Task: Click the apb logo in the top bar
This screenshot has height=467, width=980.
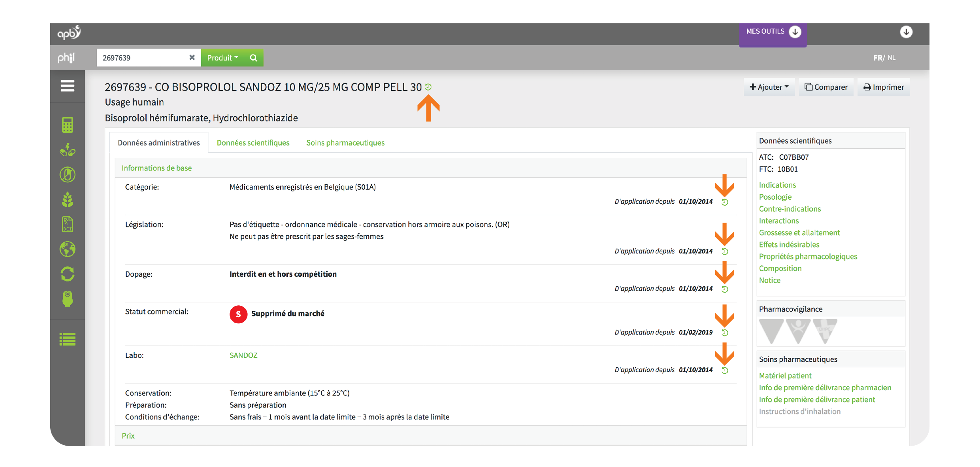Action: (x=69, y=33)
